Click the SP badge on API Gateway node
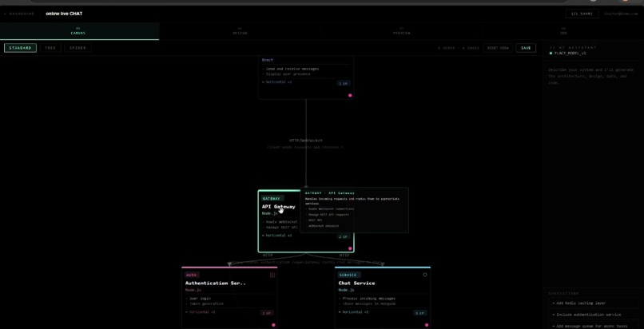 tap(343, 236)
